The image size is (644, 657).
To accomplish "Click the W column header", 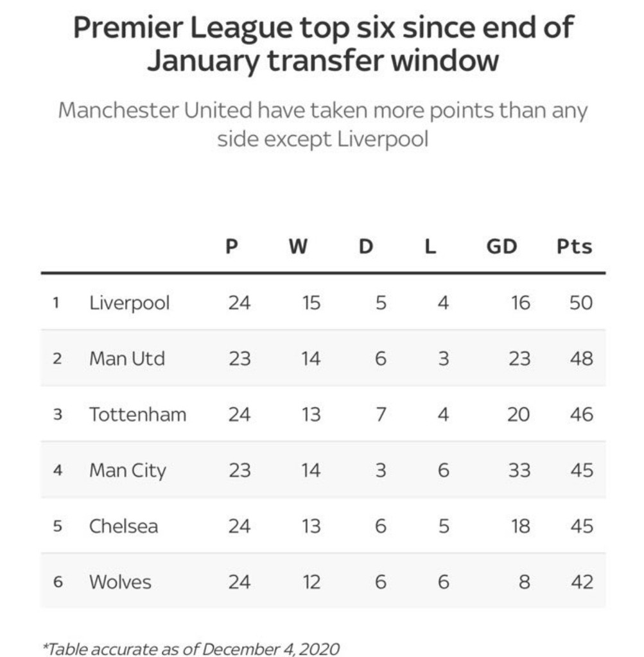I will pyautogui.click(x=297, y=247).
